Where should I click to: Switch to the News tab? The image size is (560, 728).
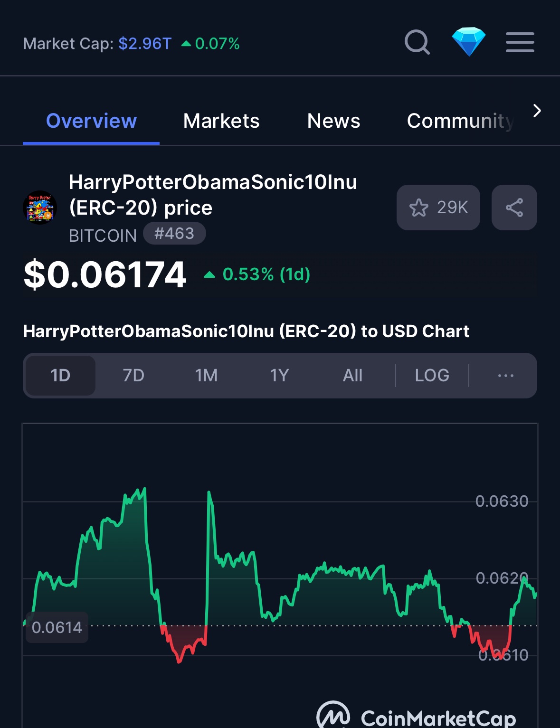point(333,121)
